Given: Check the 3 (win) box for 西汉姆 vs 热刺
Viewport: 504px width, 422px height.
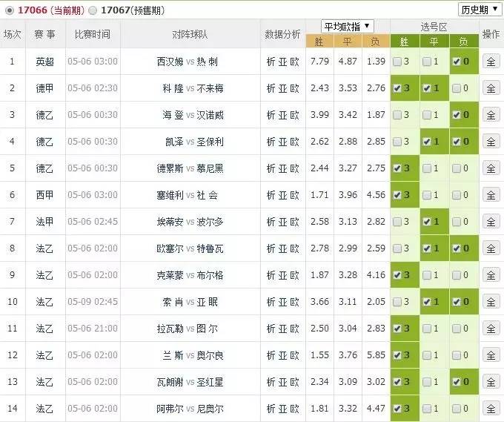Looking at the screenshot, I should tap(397, 62).
